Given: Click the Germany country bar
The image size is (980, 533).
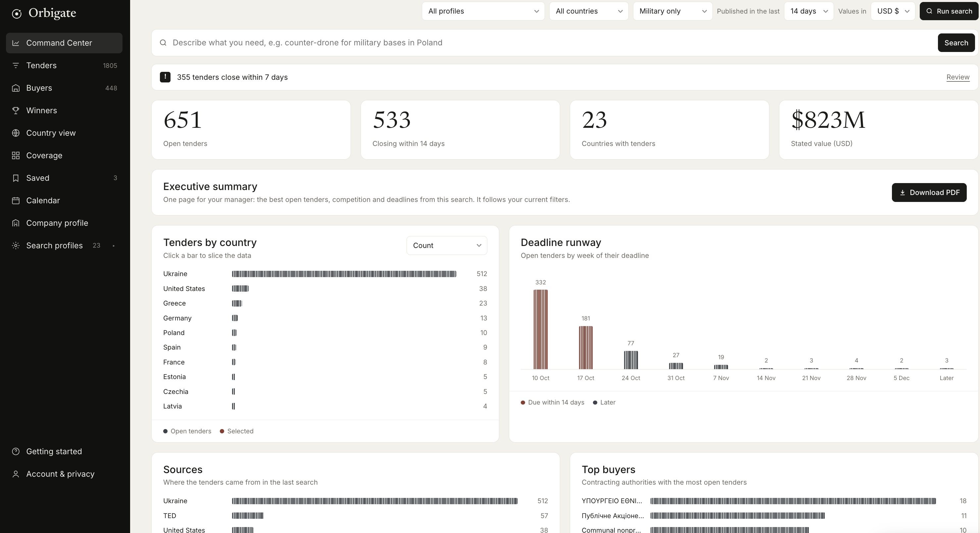Looking at the screenshot, I should (x=235, y=318).
